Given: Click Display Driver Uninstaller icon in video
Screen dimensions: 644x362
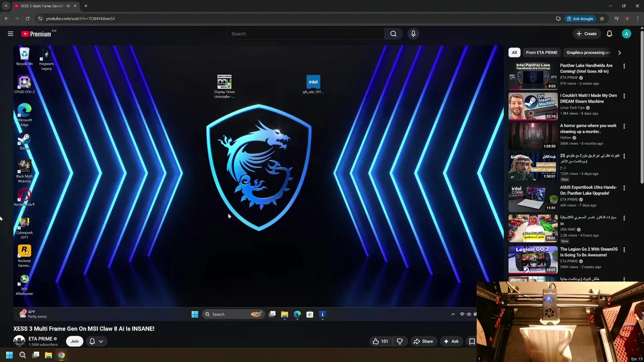Looking at the screenshot, I should [224, 86].
